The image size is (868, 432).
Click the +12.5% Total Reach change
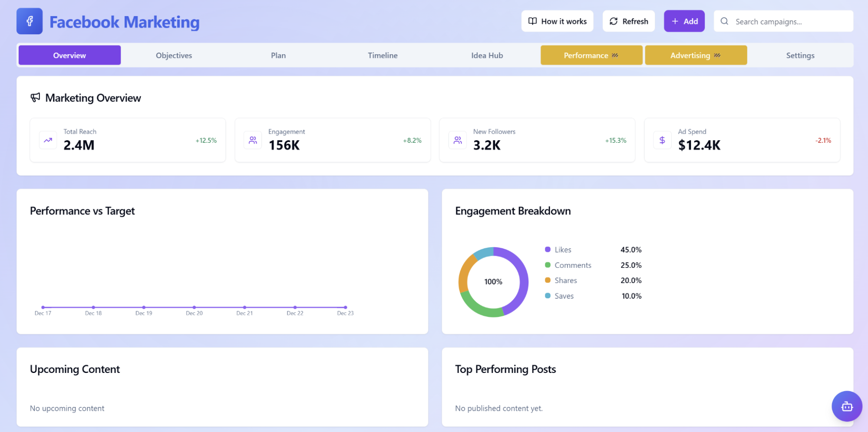206,140
